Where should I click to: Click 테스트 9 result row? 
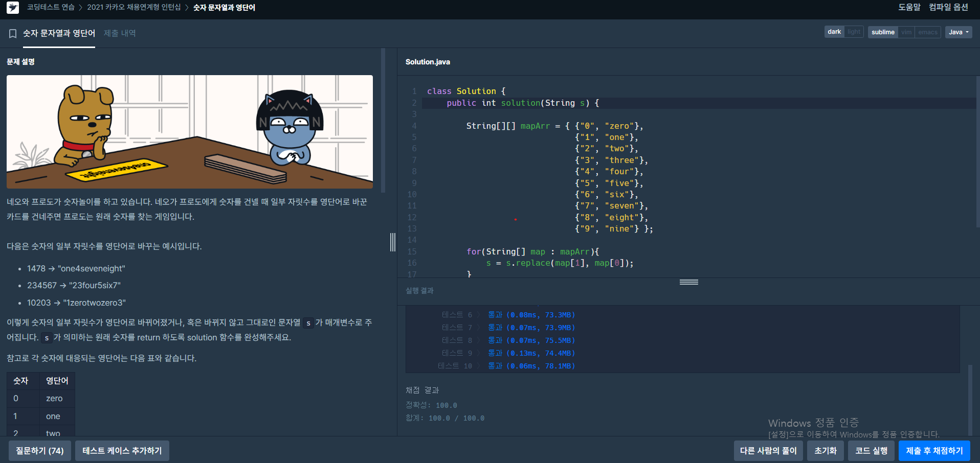click(x=508, y=353)
